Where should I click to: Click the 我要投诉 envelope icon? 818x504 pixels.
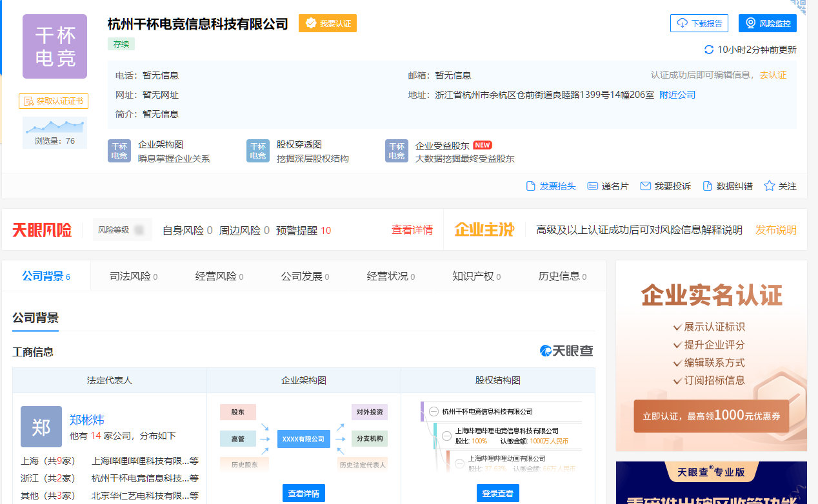tap(645, 186)
